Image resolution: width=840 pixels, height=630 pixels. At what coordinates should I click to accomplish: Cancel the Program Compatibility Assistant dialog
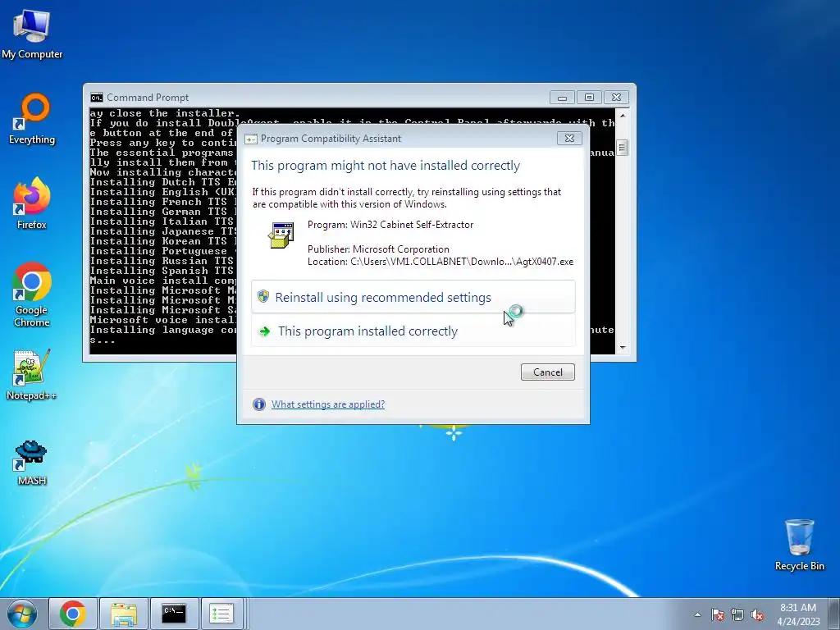(x=547, y=372)
